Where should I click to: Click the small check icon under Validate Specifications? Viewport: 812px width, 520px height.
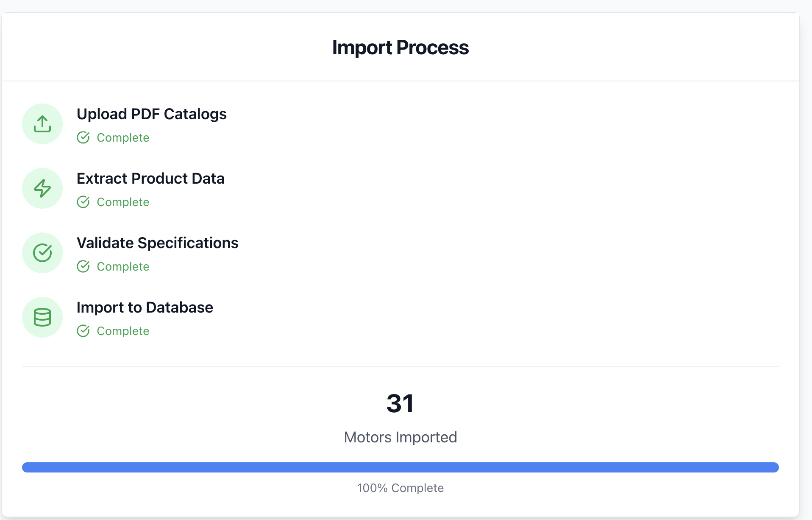[x=83, y=266]
